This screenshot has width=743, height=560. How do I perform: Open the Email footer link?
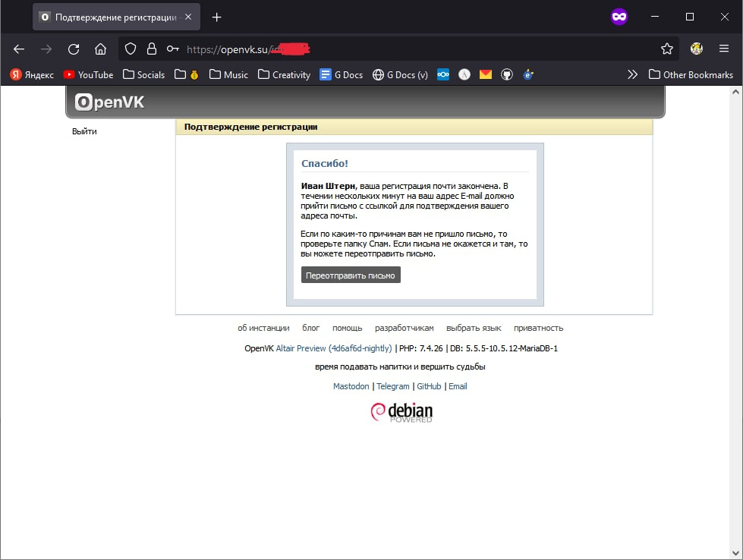pyautogui.click(x=458, y=386)
